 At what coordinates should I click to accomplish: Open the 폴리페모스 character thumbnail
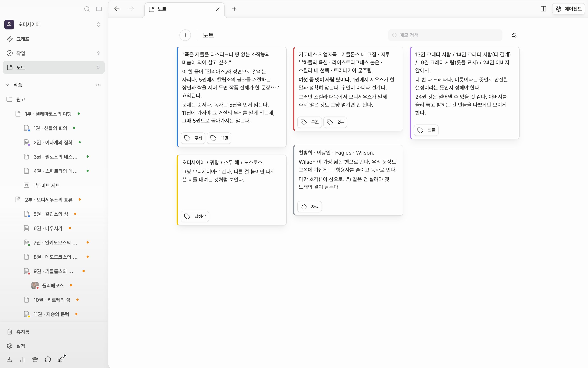coord(35,285)
